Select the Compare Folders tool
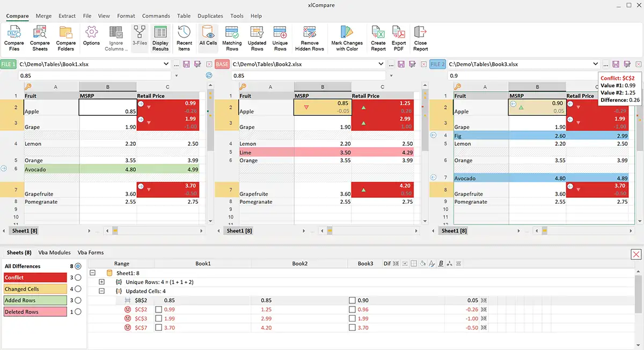This screenshot has width=644, height=350. (x=65, y=38)
